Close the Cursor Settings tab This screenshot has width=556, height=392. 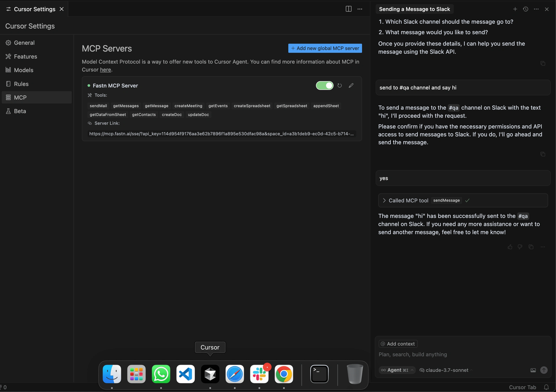(61, 9)
